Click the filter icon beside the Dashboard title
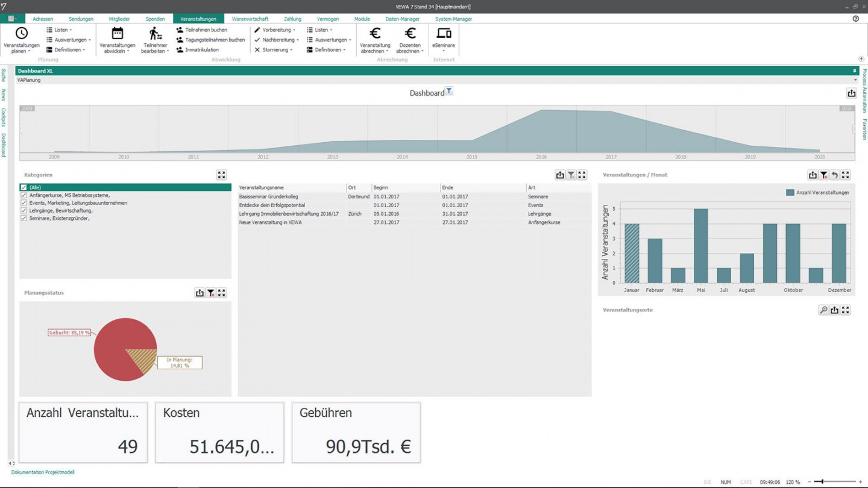The width and height of the screenshot is (868, 488). click(449, 92)
